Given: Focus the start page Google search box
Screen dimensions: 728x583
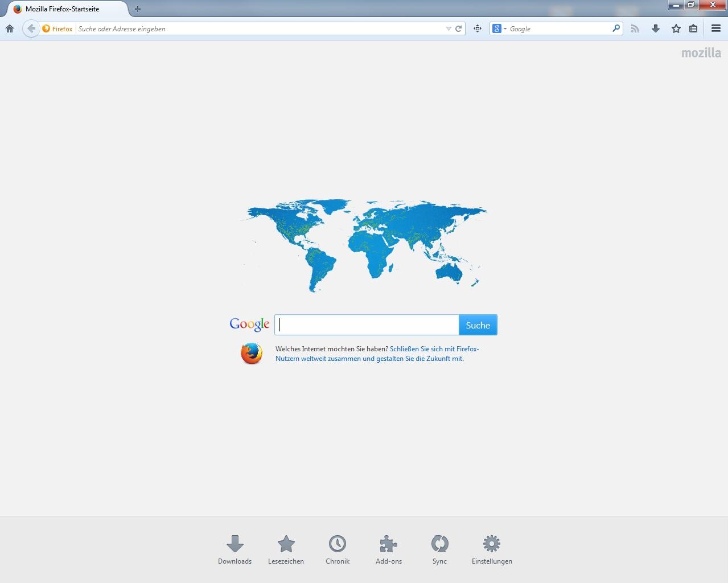Looking at the screenshot, I should [367, 325].
